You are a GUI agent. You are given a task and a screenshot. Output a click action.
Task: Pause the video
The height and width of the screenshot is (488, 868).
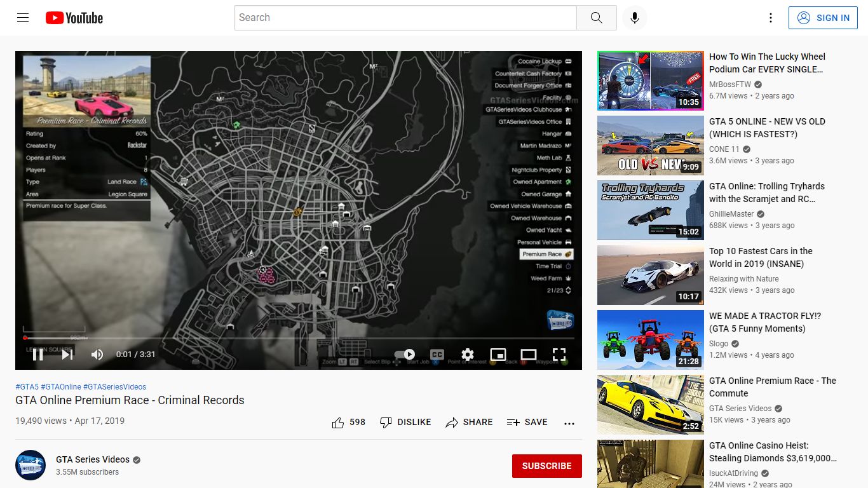coord(38,355)
